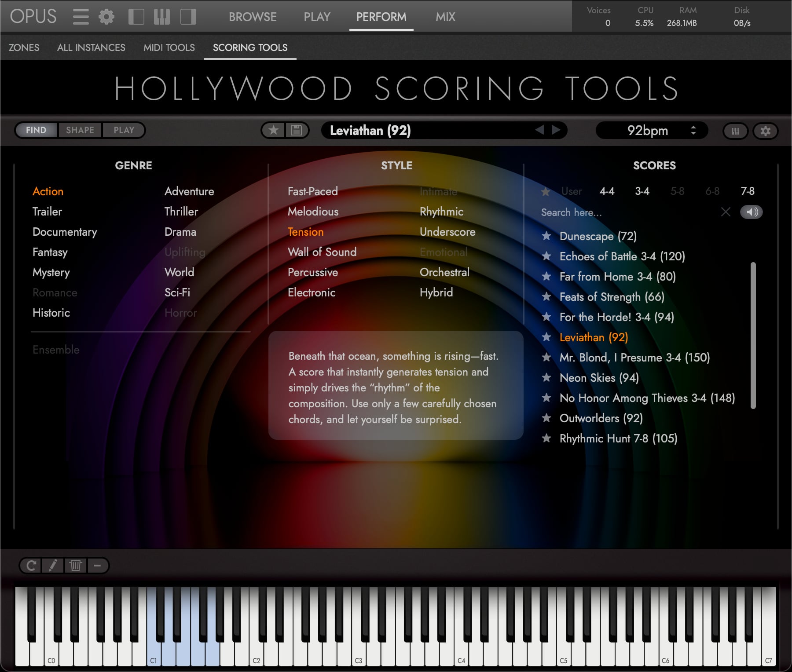The height and width of the screenshot is (672, 792).
Task: Select the pencil edit icon above keyboard
Action: (53, 566)
